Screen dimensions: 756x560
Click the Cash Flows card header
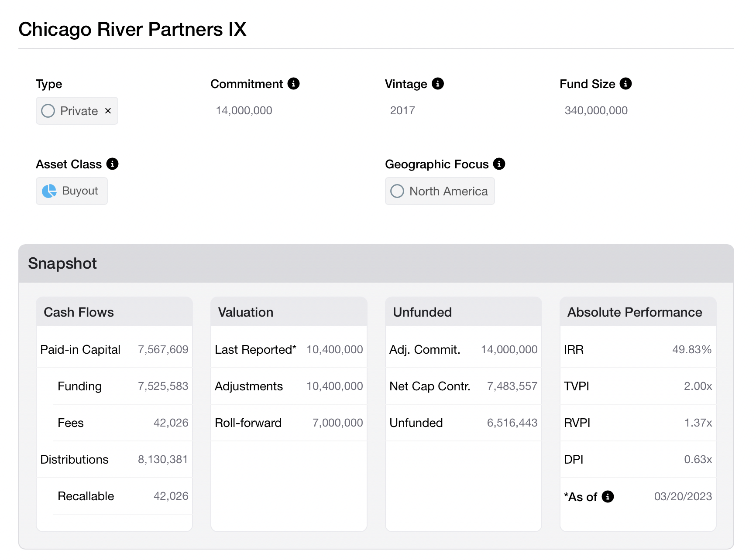(114, 312)
